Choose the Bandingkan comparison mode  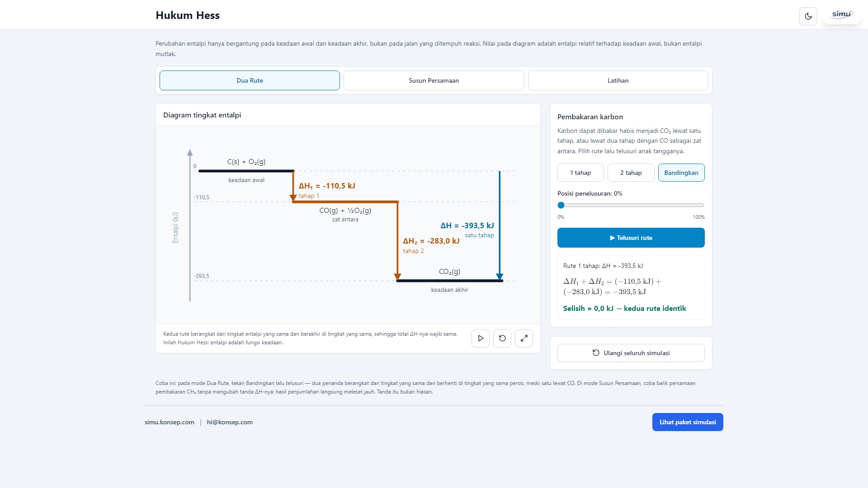click(681, 173)
